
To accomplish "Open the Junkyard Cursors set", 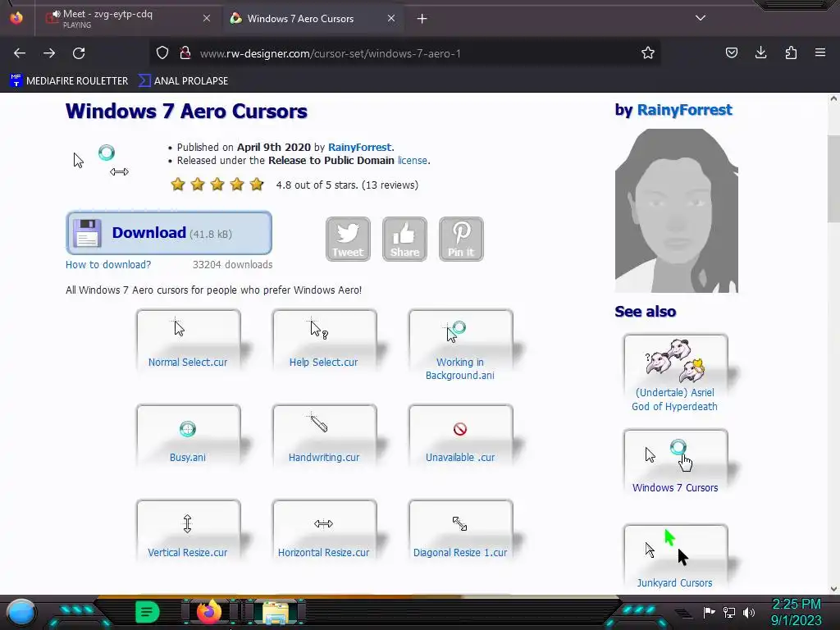I will 676,558.
